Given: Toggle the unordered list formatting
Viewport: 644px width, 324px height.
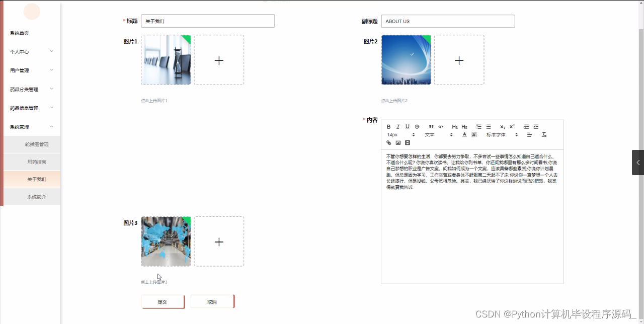Looking at the screenshot, I should coord(489,126).
